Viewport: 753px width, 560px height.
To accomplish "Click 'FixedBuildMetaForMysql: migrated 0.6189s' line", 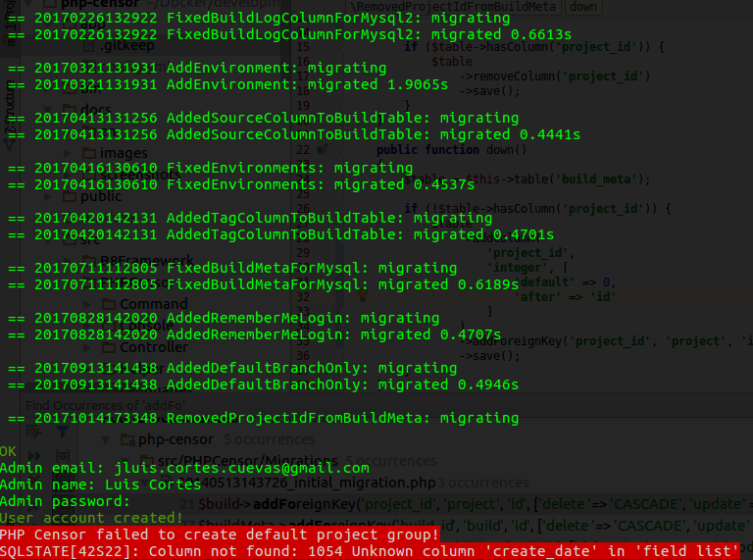I will pos(263,284).
